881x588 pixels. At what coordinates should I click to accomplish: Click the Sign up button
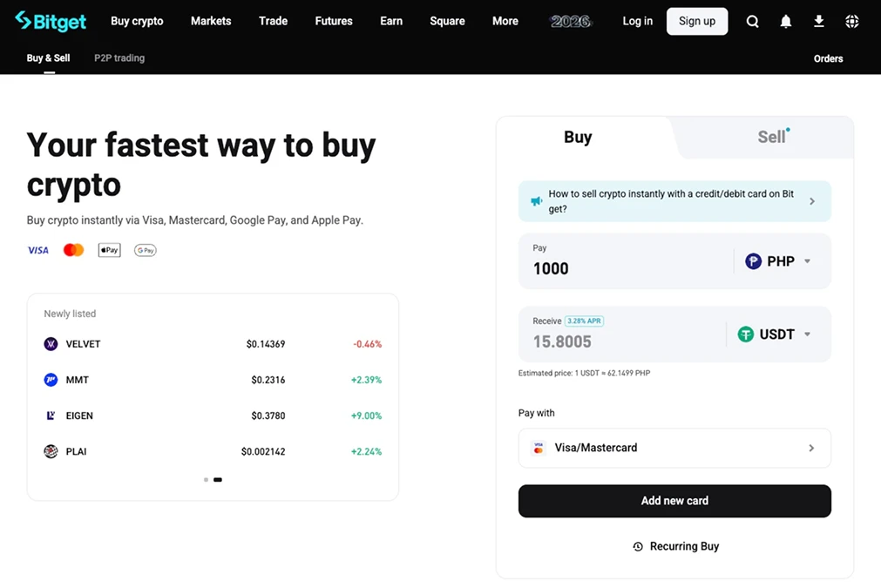pyautogui.click(x=697, y=21)
